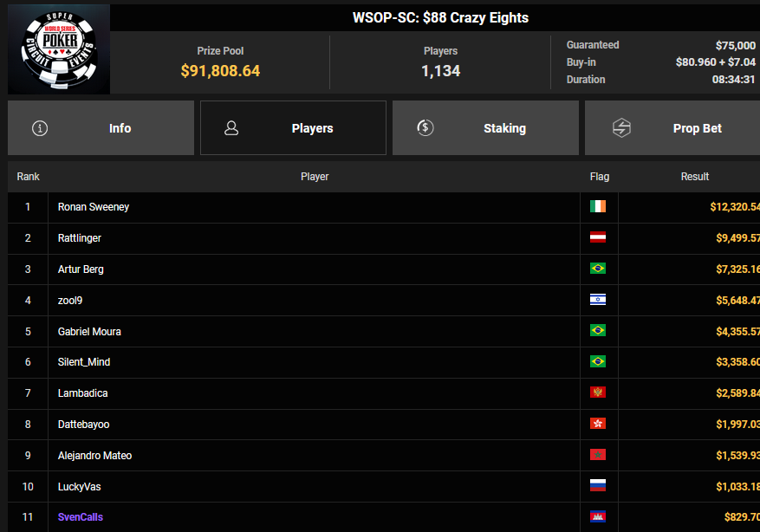760x532 pixels.
Task: Click the Austria flag beside Rattlinger
Action: click(x=598, y=237)
